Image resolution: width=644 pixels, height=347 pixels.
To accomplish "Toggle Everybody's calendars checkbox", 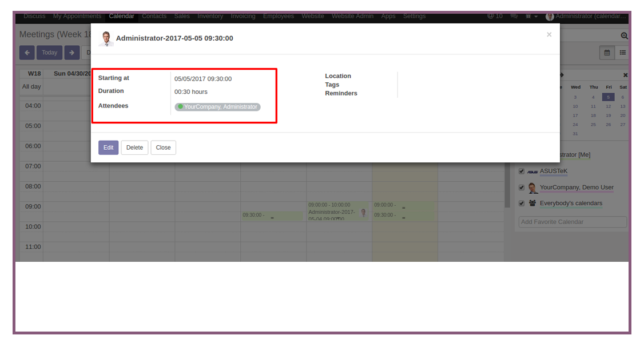I will click(x=522, y=204).
